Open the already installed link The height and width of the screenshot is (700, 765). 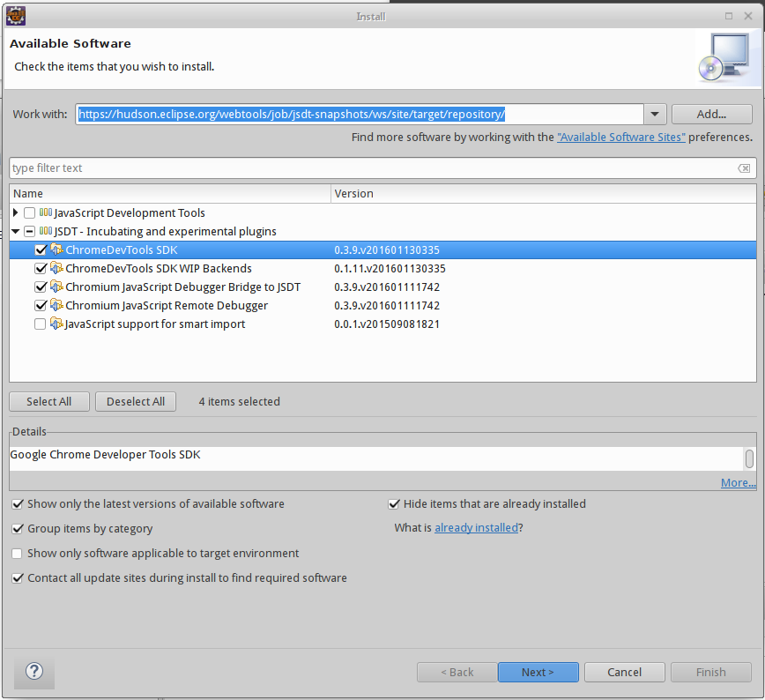point(476,528)
